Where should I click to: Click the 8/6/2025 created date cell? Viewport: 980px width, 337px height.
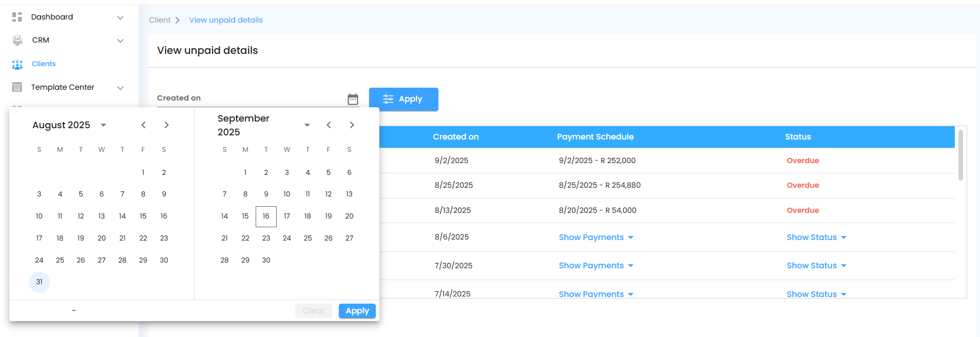(x=452, y=237)
